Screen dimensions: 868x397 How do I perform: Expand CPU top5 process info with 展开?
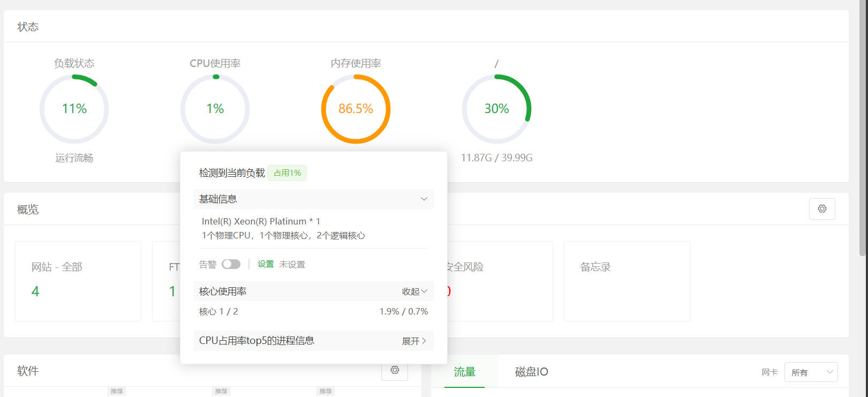tap(414, 341)
